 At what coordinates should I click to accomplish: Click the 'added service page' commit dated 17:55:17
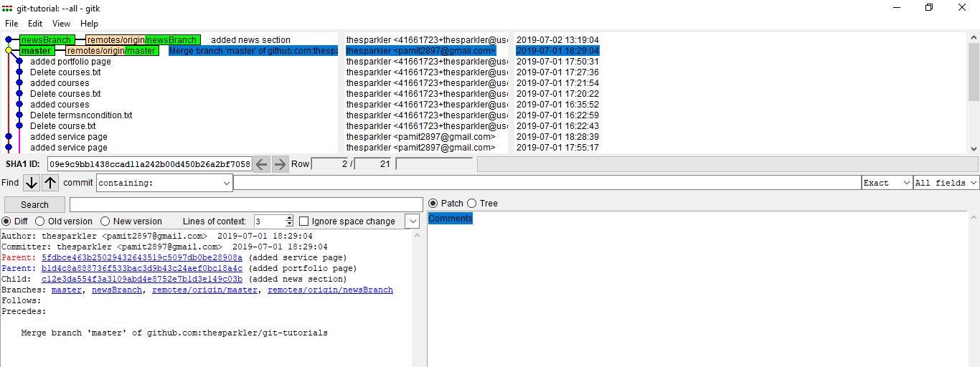point(69,148)
